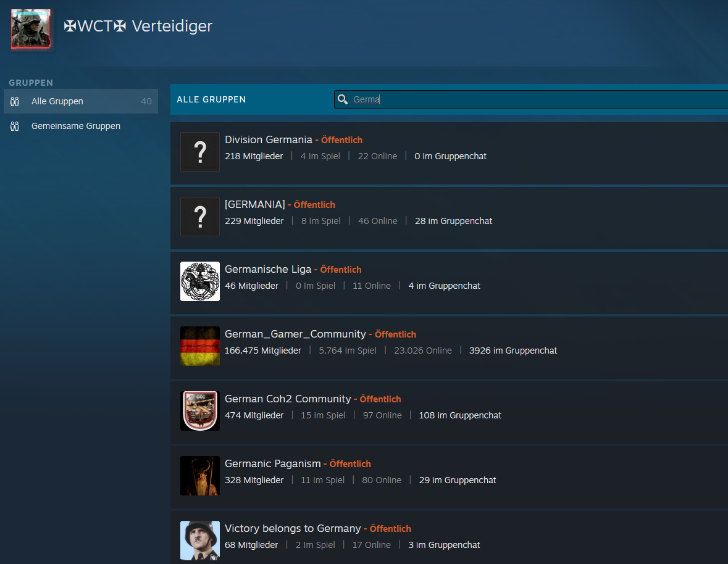Click the German flag group avatar
This screenshot has width=728, height=564.
[200, 346]
